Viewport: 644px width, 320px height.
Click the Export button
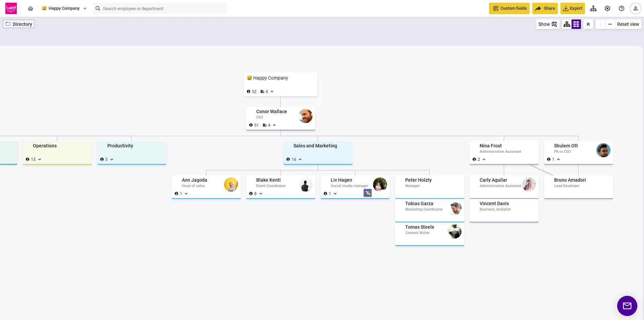pyautogui.click(x=573, y=8)
